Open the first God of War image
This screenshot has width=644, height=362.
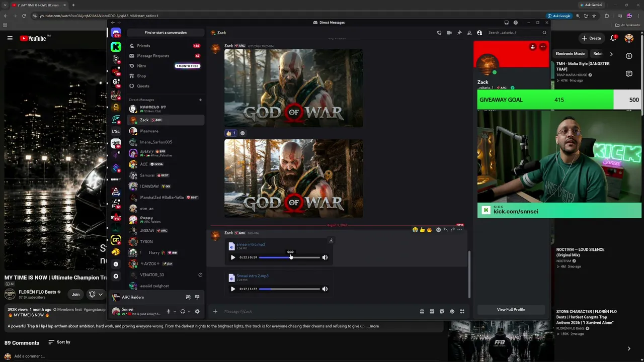[x=293, y=88]
